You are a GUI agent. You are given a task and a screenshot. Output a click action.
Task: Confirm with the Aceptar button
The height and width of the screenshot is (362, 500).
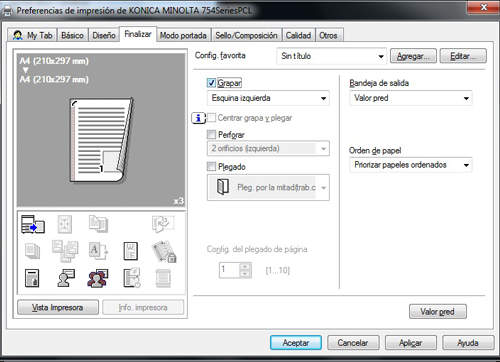click(x=296, y=343)
